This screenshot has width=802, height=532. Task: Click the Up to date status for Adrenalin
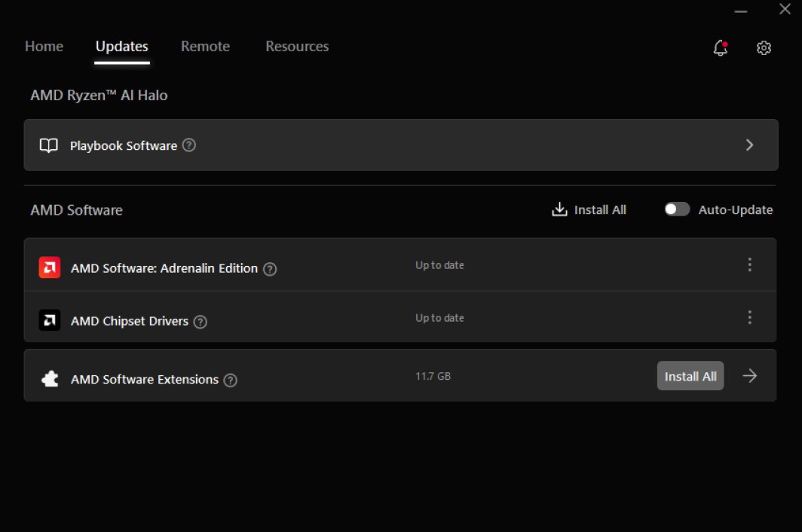point(439,265)
